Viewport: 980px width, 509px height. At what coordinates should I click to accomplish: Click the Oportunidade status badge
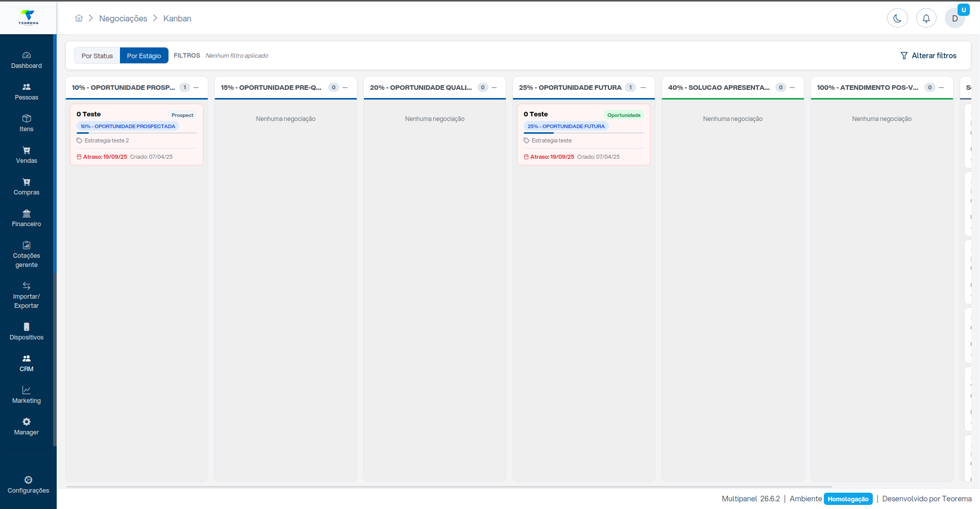[624, 115]
